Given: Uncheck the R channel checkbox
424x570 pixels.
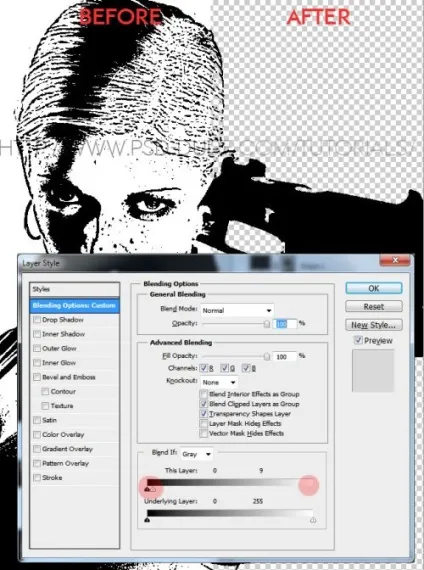Looking at the screenshot, I should click(x=204, y=368).
